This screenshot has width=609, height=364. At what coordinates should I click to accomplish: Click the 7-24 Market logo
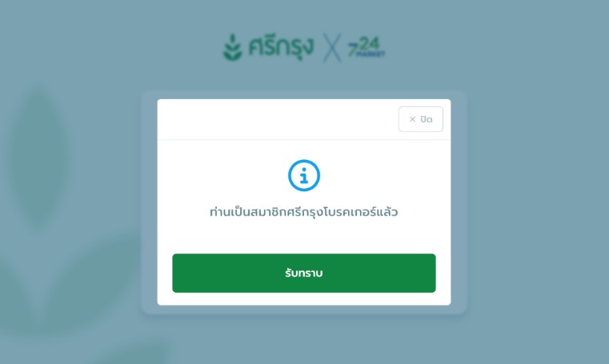(x=366, y=47)
